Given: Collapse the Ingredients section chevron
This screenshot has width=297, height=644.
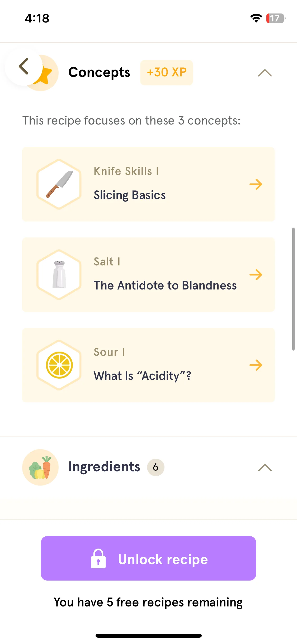Looking at the screenshot, I should point(265,467).
